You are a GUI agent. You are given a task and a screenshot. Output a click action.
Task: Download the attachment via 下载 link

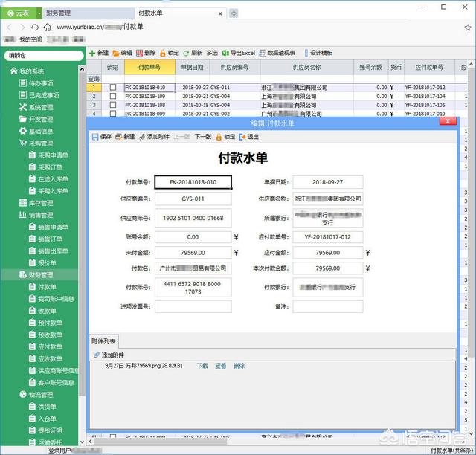coord(202,366)
